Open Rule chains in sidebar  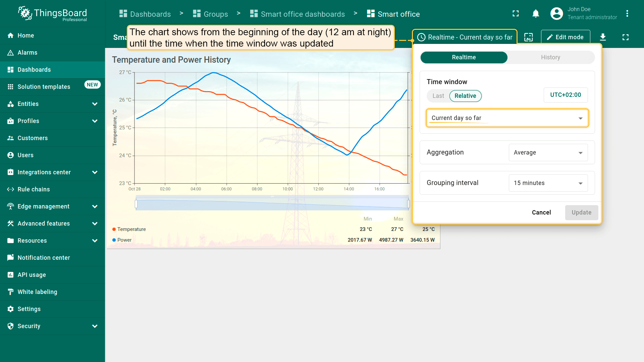[x=34, y=189]
